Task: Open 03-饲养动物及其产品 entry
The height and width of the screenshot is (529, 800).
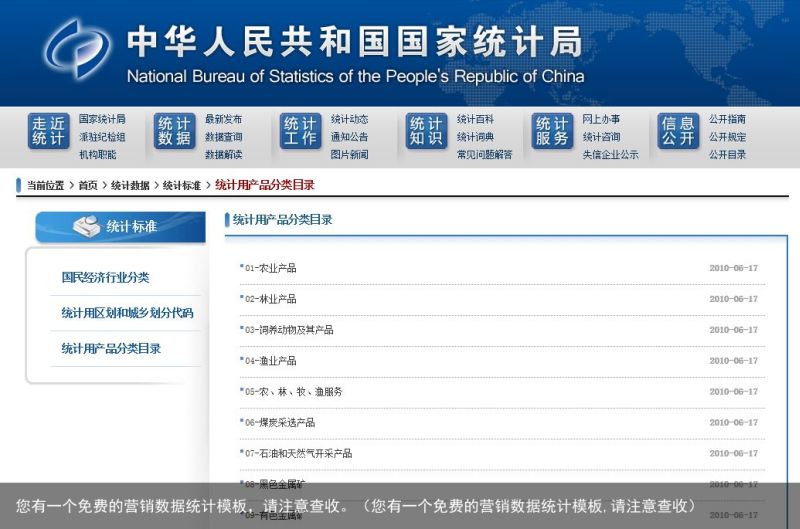Action: [289, 330]
